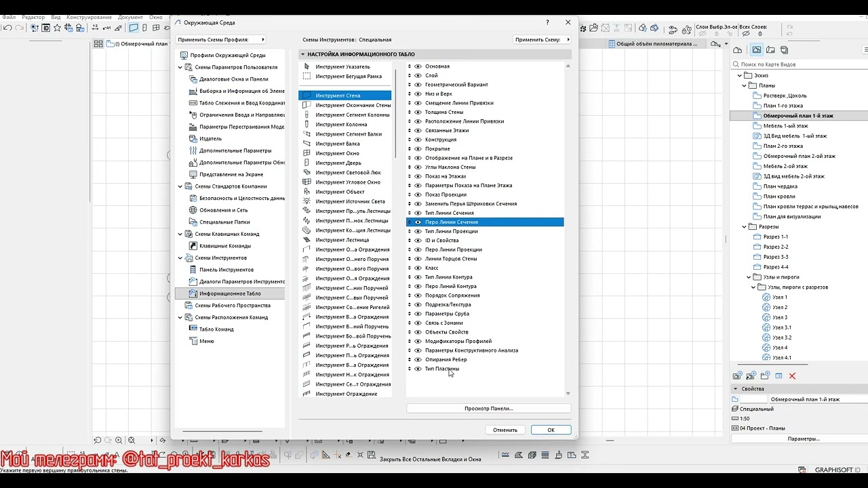Viewport: 868px width, 488px height.
Task: Click the Клавишные Команды shortcut icon
Action: point(193,246)
